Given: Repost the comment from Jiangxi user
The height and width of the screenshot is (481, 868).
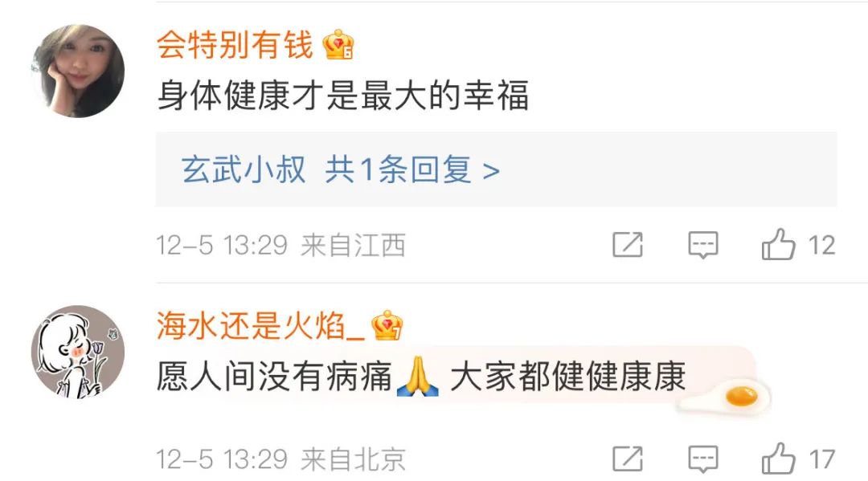Looking at the screenshot, I should pos(628,245).
